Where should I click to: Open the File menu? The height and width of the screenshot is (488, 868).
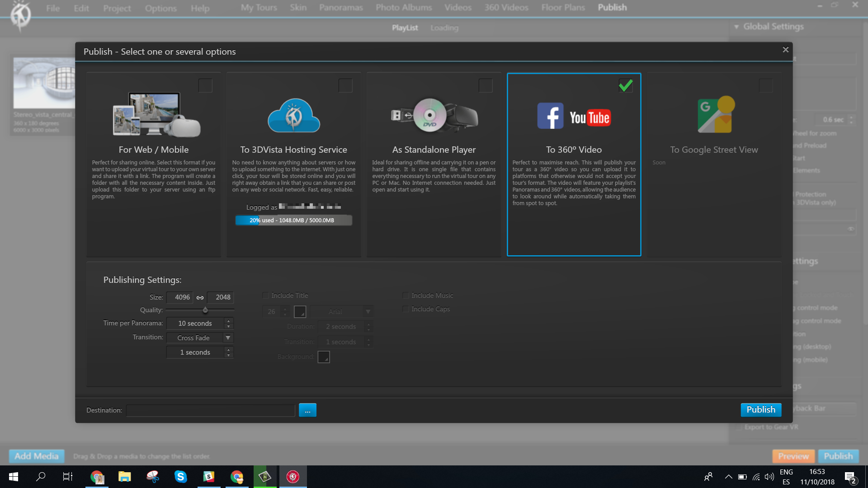[x=53, y=8]
